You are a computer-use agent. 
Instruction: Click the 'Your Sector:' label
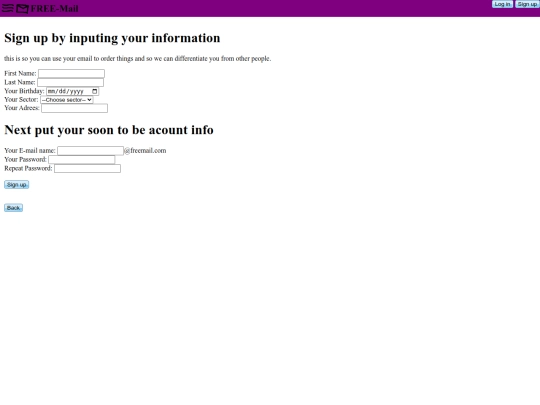[x=21, y=100]
